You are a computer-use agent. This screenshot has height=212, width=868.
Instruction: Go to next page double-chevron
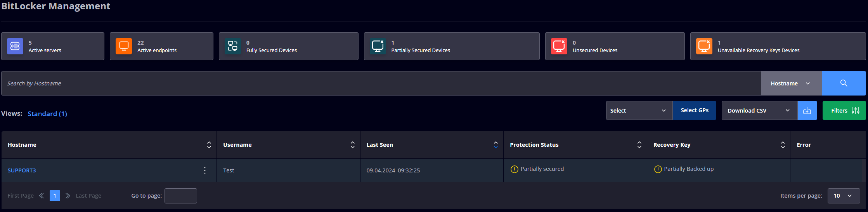pyautogui.click(x=68, y=196)
